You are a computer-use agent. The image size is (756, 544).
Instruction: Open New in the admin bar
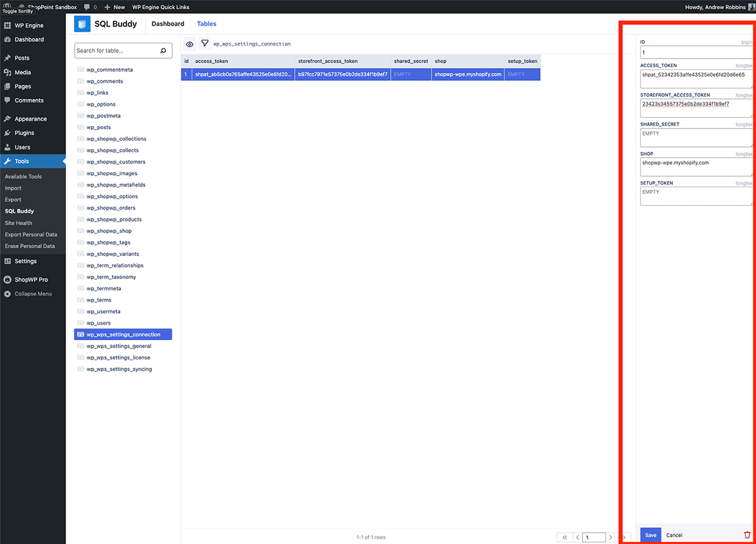[x=114, y=7]
